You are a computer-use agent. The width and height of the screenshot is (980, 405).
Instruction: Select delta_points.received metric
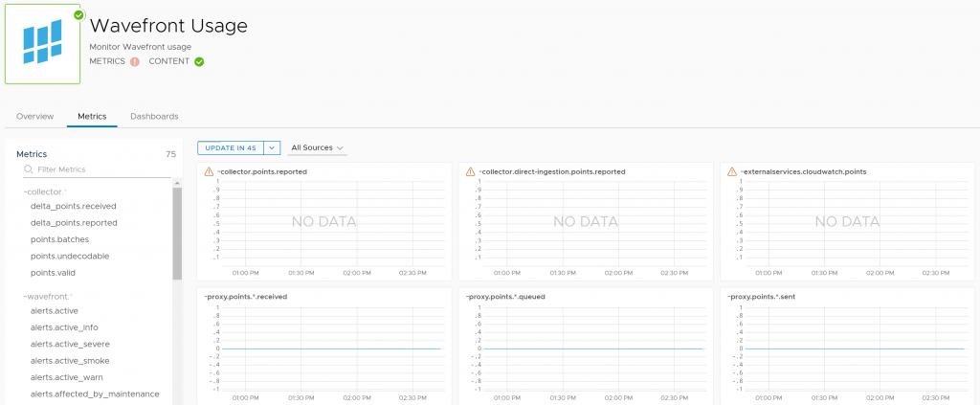73,206
